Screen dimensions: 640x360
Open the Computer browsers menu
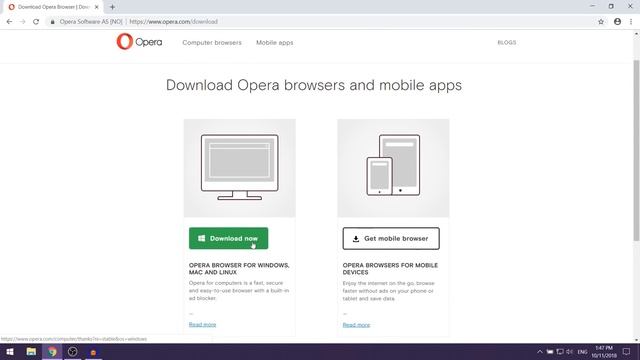(x=212, y=42)
